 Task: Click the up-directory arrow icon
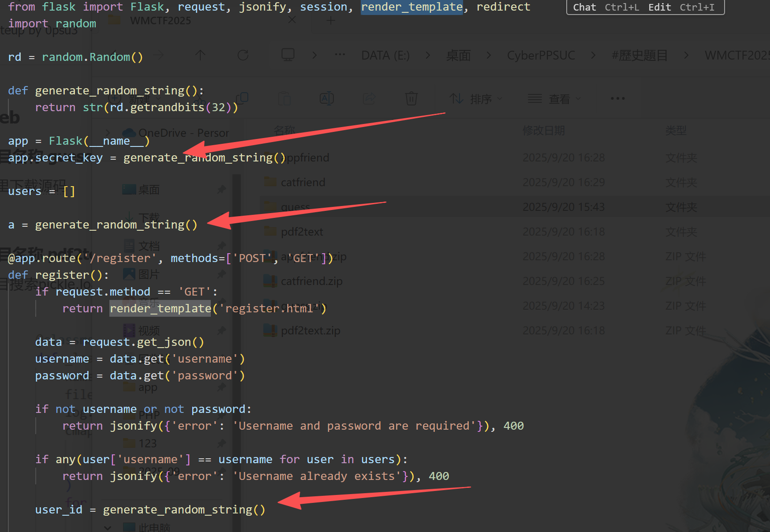click(x=201, y=55)
